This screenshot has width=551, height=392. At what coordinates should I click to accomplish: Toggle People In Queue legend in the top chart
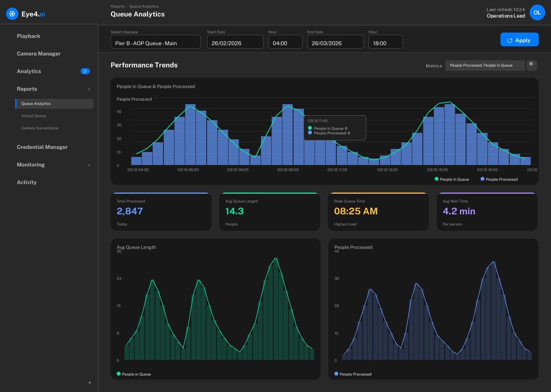pyautogui.click(x=452, y=179)
